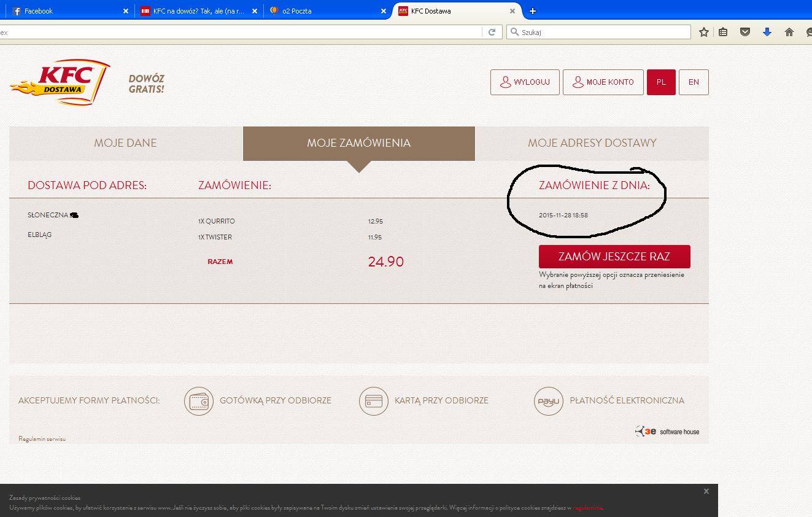
Task: Close the o2 Poczta tab
Action: tap(384, 11)
